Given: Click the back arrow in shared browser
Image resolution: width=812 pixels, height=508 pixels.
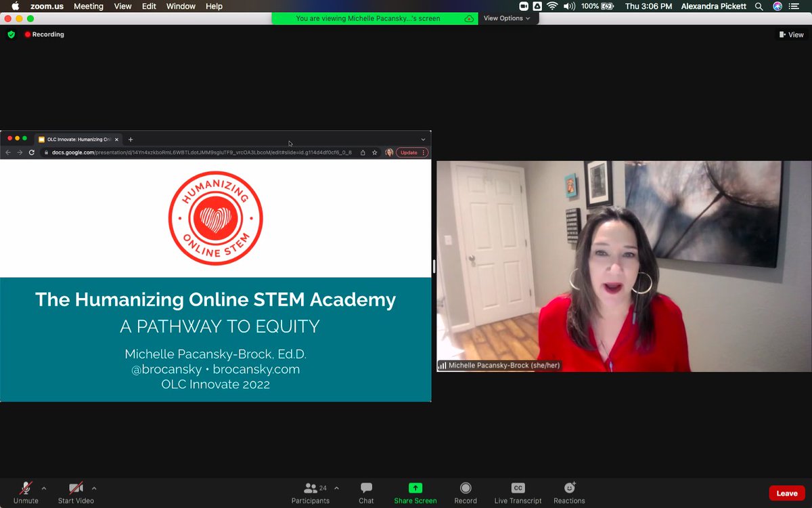Looking at the screenshot, I should [8, 152].
